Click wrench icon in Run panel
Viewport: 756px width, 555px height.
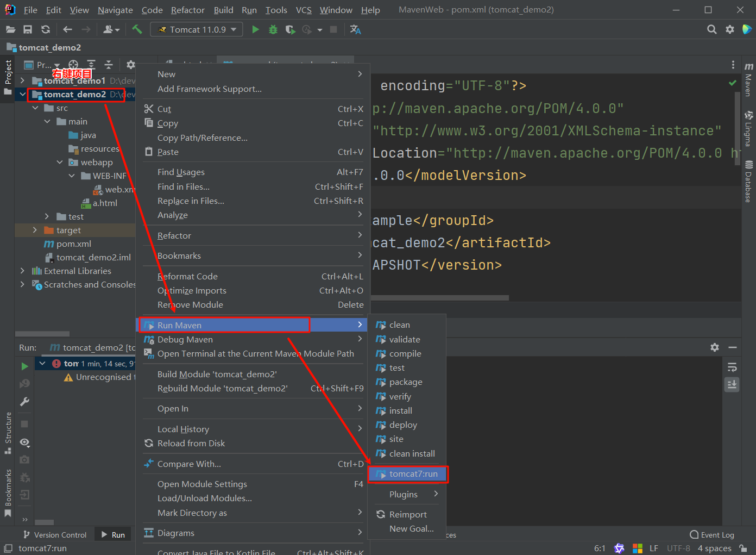click(x=24, y=402)
